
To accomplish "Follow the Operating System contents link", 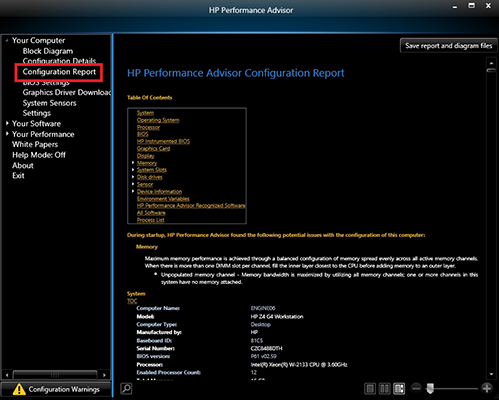I will 158,120.
